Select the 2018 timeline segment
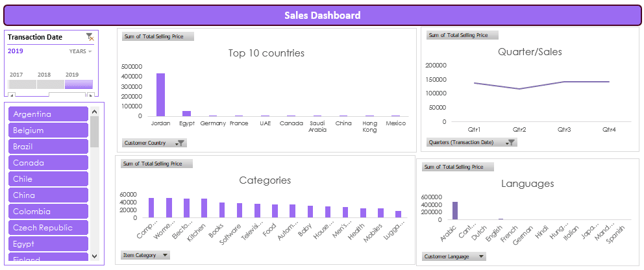The width and height of the screenshot is (644, 270). [50, 84]
